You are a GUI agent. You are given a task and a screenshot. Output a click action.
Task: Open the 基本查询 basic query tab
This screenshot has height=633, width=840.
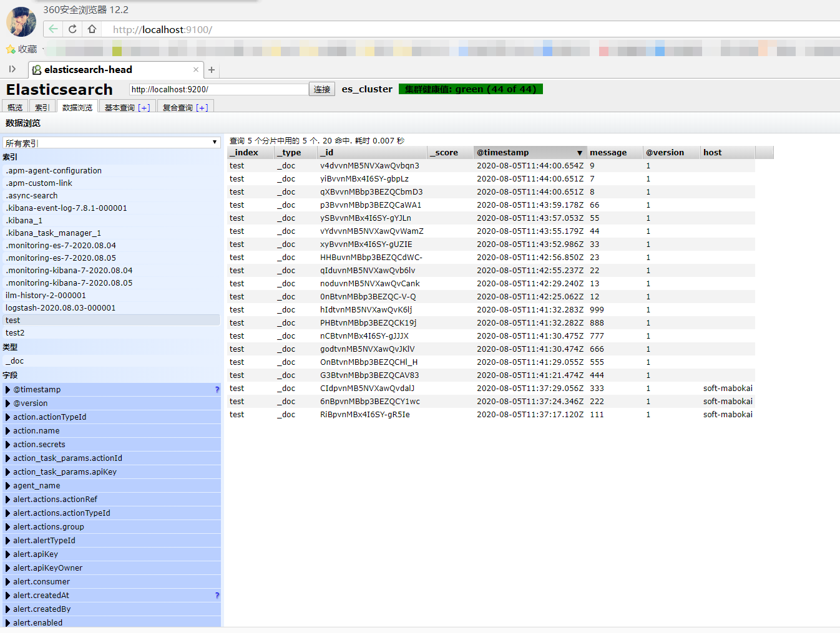[x=127, y=107]
